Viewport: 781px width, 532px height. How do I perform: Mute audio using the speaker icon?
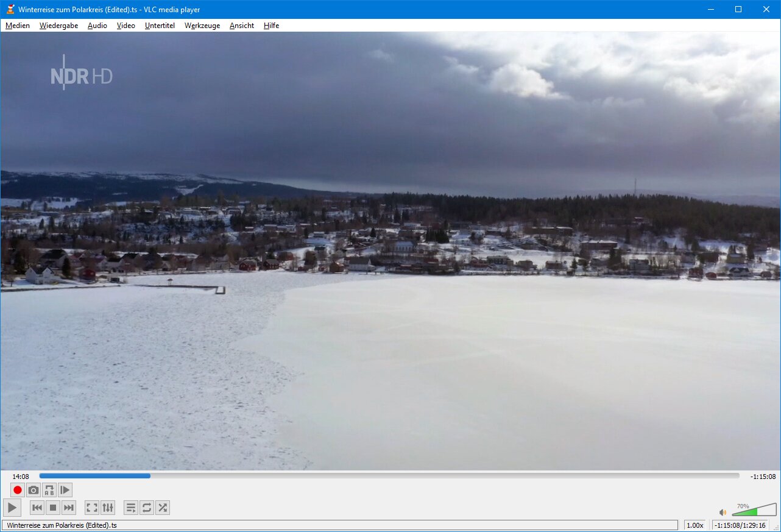pyautogui.click(x=723, y=512)
